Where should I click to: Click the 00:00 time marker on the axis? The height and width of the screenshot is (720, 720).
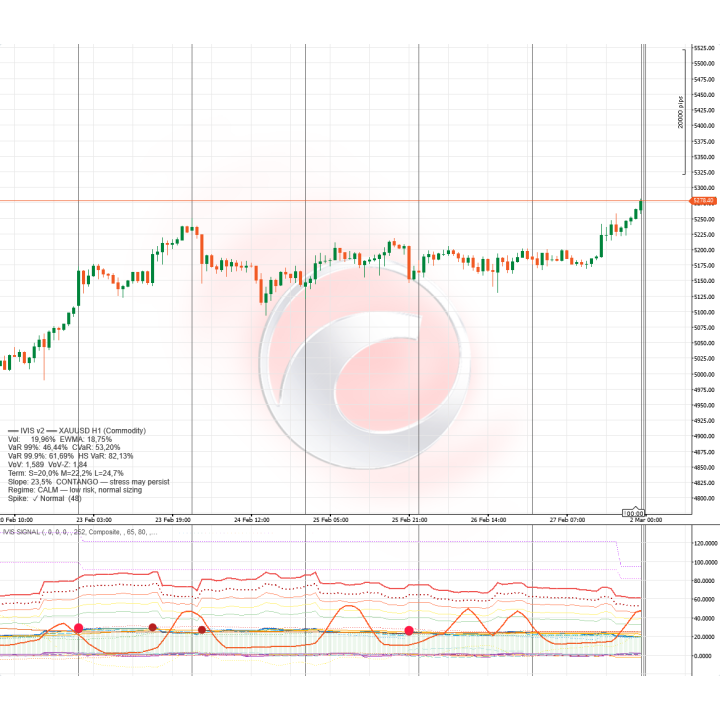(x=634, y=513)
